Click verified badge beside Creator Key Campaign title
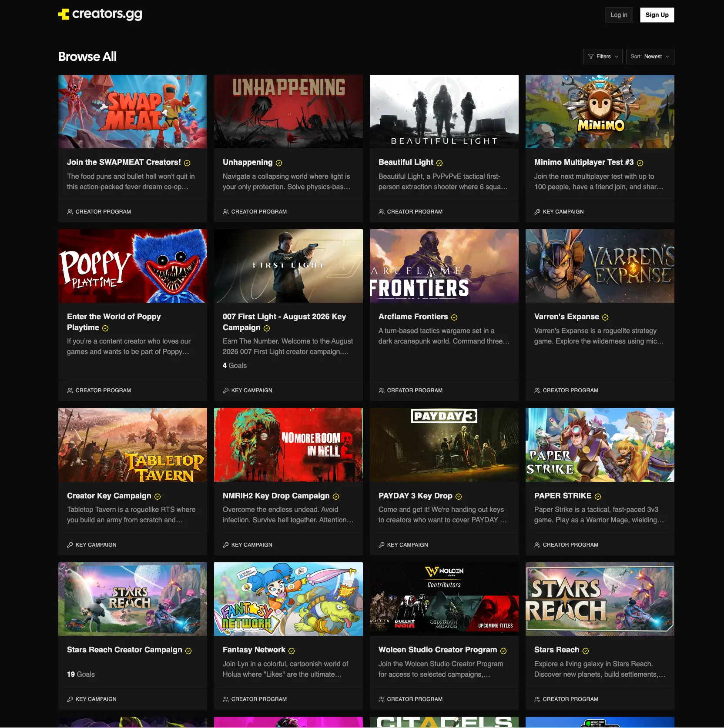The height and width of the screenshot is (728, 724). coord(158,497)
